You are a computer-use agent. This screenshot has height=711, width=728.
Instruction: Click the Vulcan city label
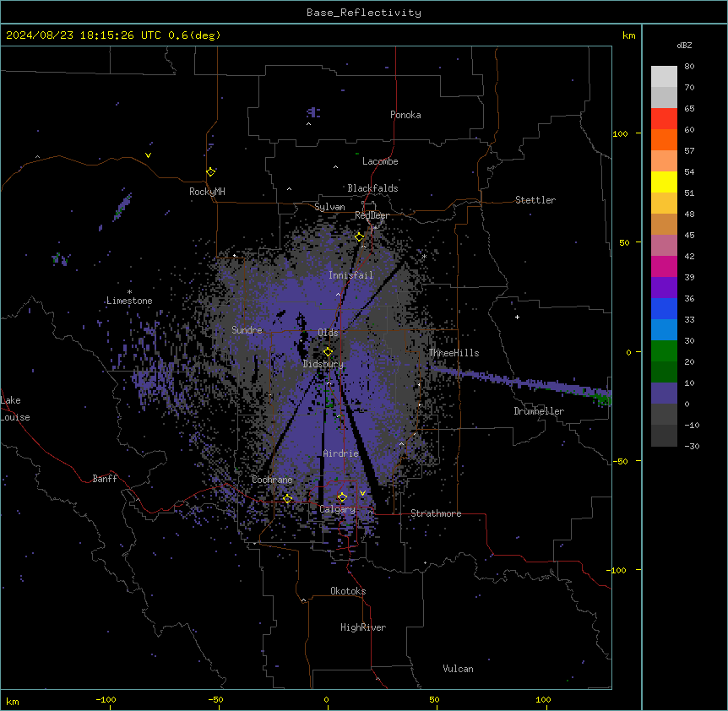pyautogui.click(x=459, y=669)
